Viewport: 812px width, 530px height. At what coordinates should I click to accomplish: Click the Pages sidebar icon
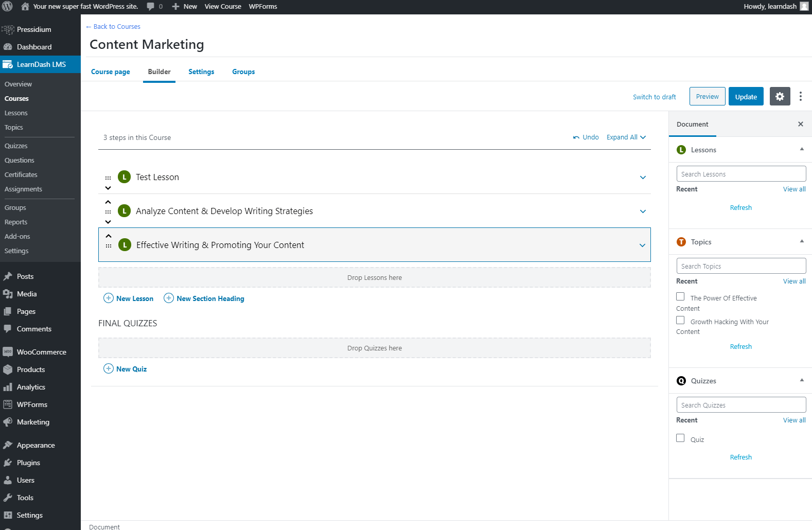click(8, 311)
